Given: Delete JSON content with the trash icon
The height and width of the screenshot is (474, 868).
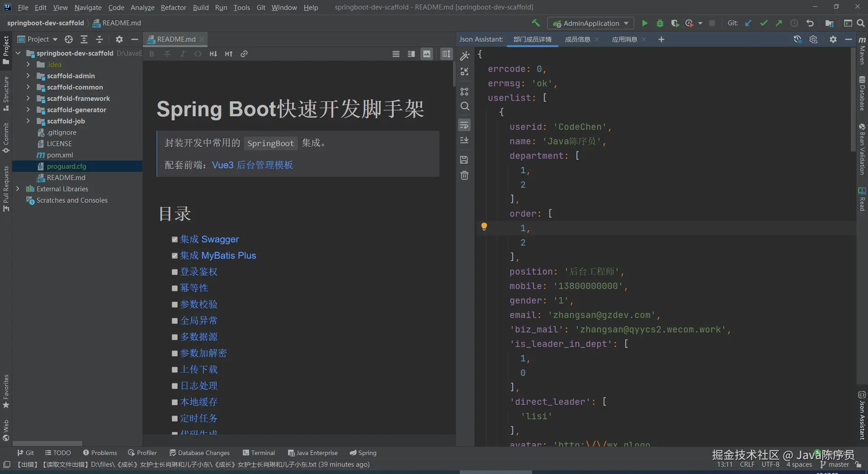Looking at the screenshot, I should coord(464,175).
